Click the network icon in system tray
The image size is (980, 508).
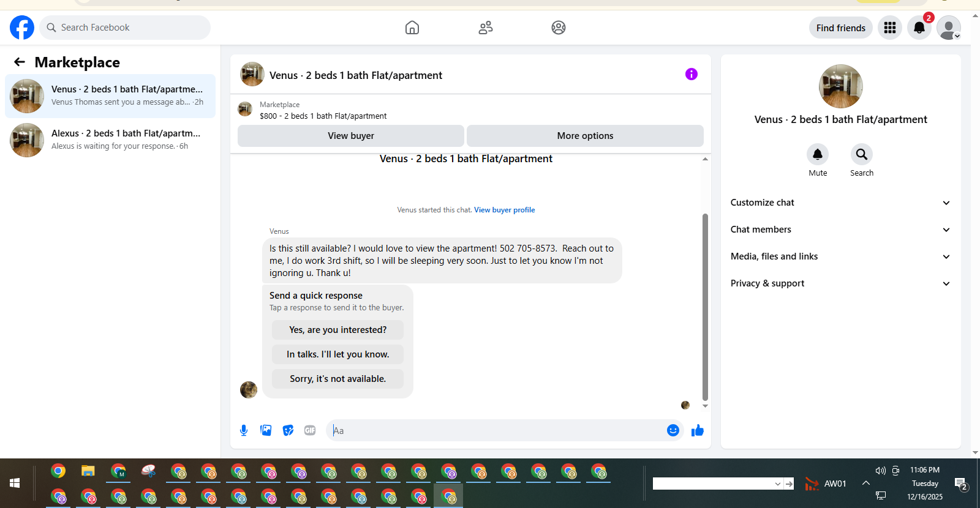(881, 495)
